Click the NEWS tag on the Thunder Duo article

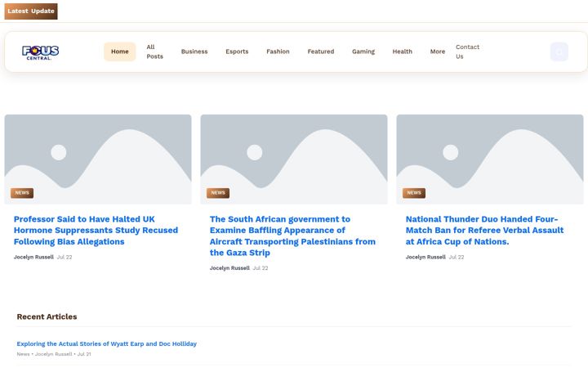coord(414,193)
